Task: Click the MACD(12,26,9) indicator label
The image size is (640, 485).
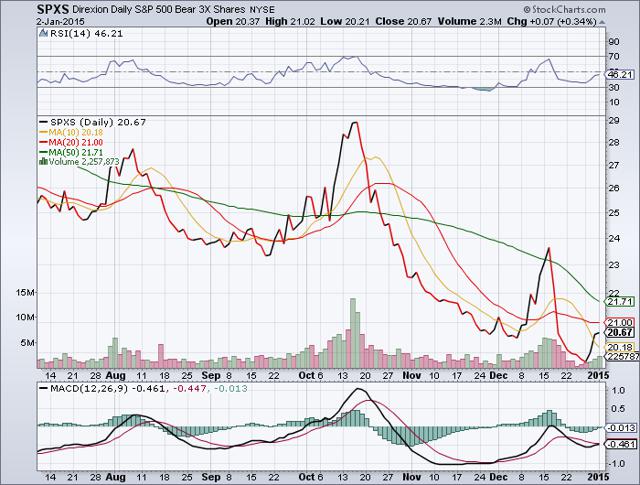Action: tap(89, 388)
